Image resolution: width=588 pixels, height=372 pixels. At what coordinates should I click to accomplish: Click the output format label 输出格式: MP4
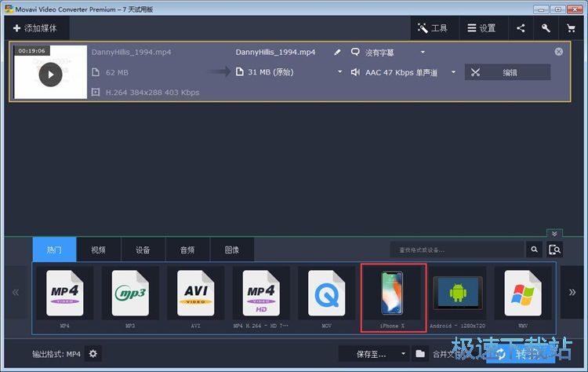(56, 354)
